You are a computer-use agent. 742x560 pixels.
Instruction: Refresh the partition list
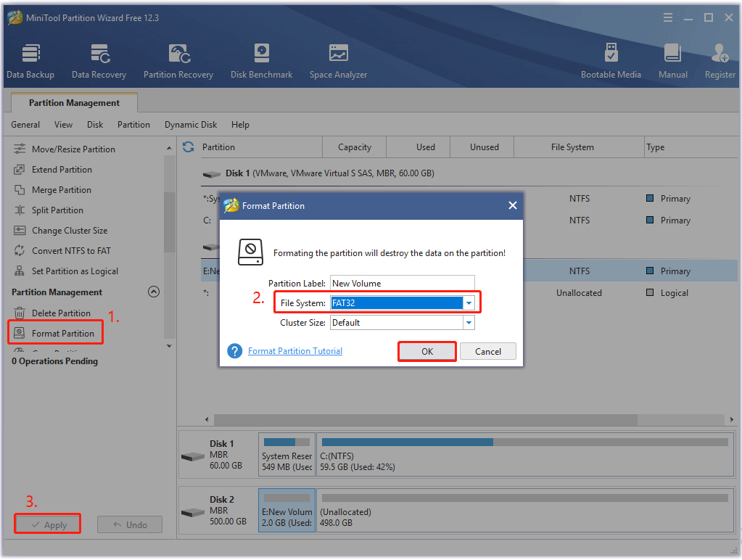[x=188, y=146]
